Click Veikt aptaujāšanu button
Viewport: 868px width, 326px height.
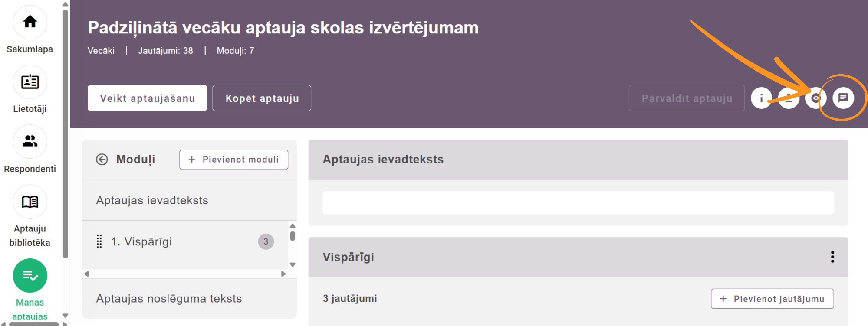point(147,98)
